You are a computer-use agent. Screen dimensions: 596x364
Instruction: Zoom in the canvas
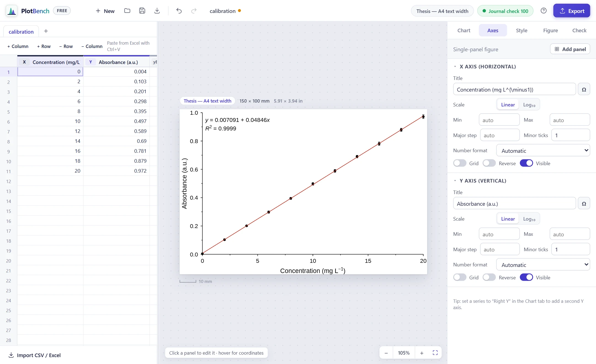[422, 353]
